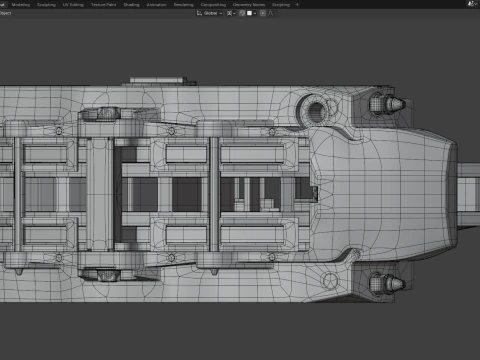Add a new workspace with plus button
The height and width of the screenshot is (360, 480).
[x=297, y=5]
